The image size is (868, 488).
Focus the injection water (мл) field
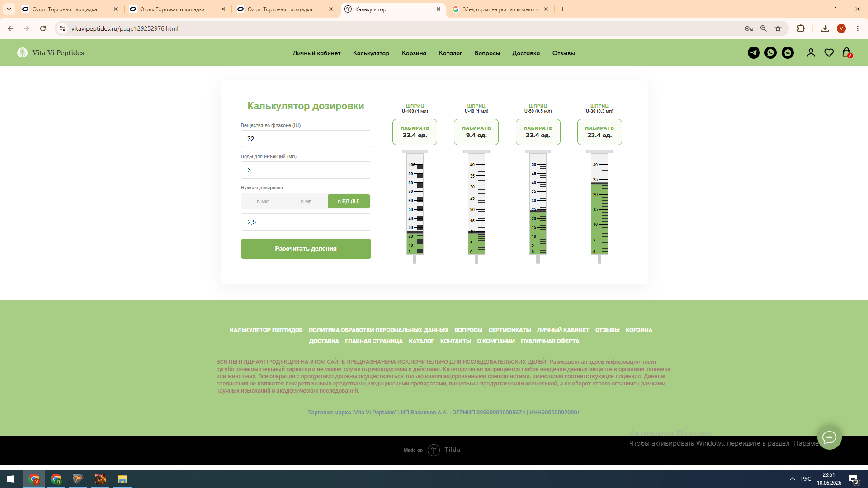tap(306, 170)
